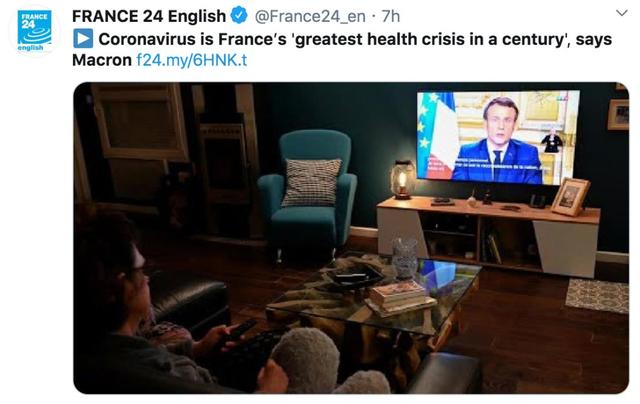Viewport: 640px width, 404px height.
Task: Click the 7h timestamp
Action: coord(391,16)
